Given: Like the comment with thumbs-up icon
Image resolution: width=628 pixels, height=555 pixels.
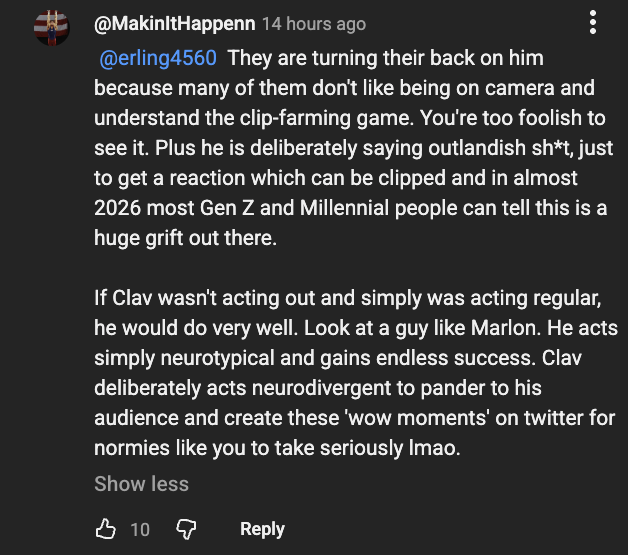Looking at the screenshot, I should (x=106, y=529).
